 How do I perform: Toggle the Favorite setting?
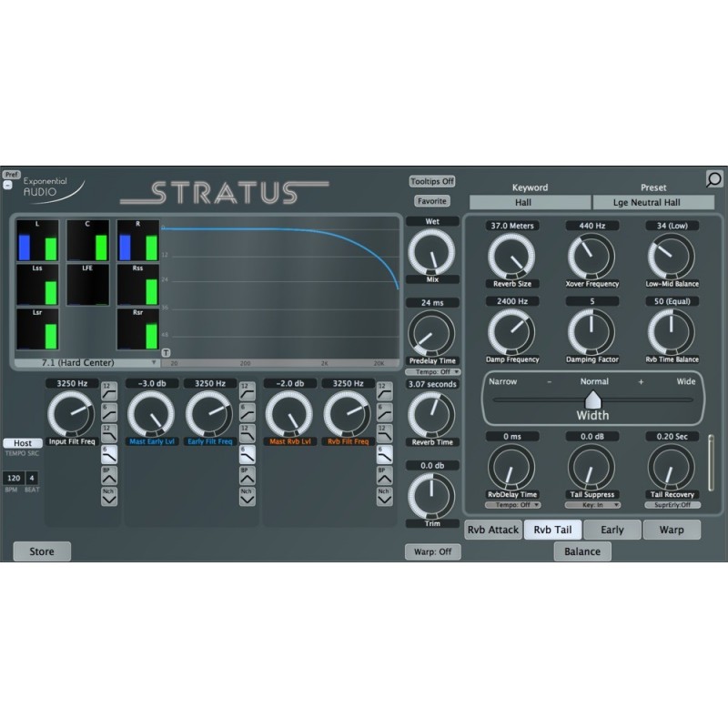(x=432, y=200)
